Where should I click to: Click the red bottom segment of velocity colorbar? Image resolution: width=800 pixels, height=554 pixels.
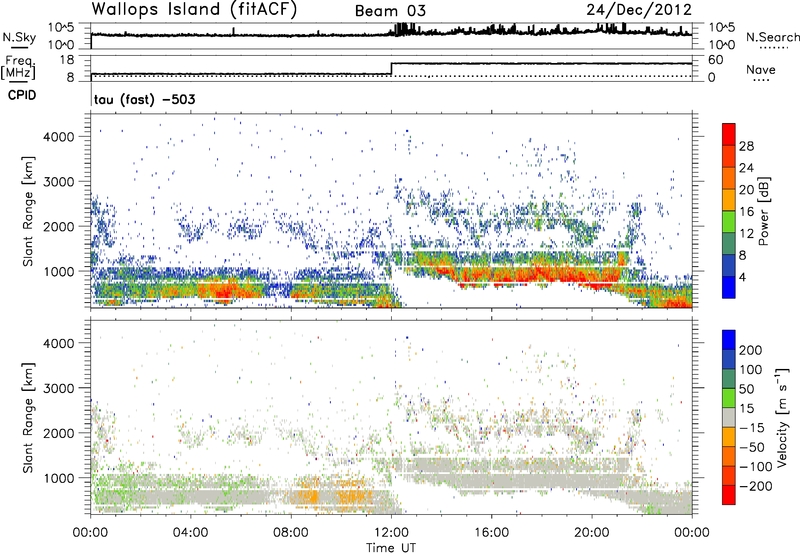click(729, 495)
